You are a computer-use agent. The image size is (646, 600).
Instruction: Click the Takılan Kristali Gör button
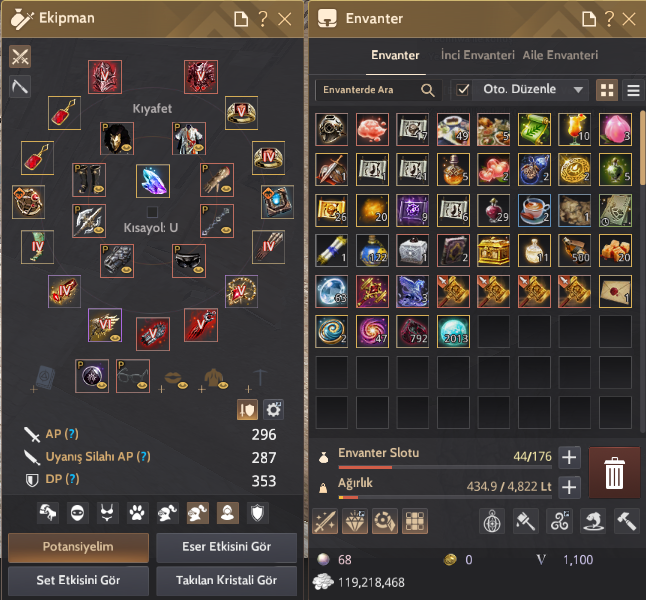(x=226, y=580)
